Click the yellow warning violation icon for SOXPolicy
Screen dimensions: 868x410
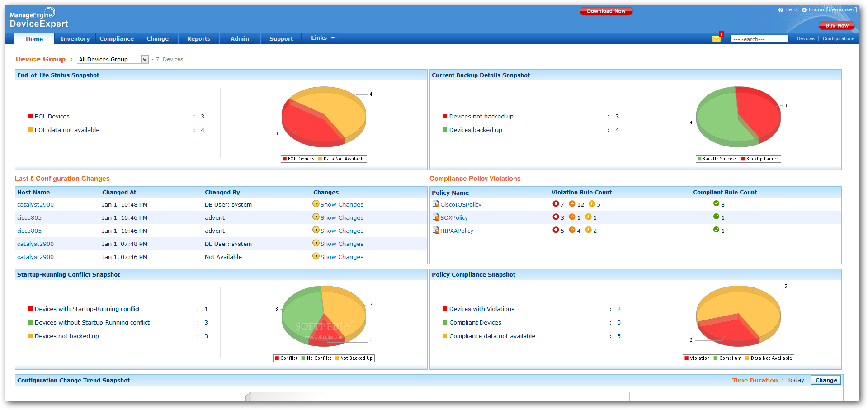[x=588, y=217]
